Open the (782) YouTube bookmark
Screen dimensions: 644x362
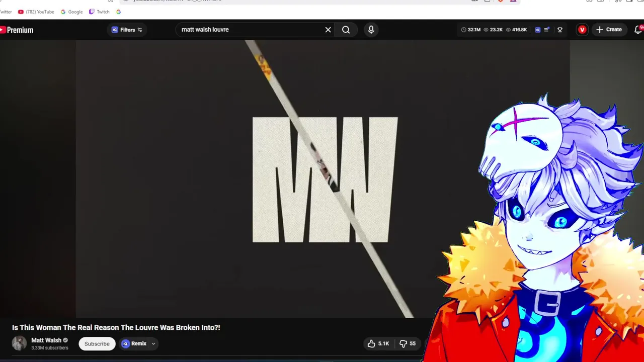point(36,12)
